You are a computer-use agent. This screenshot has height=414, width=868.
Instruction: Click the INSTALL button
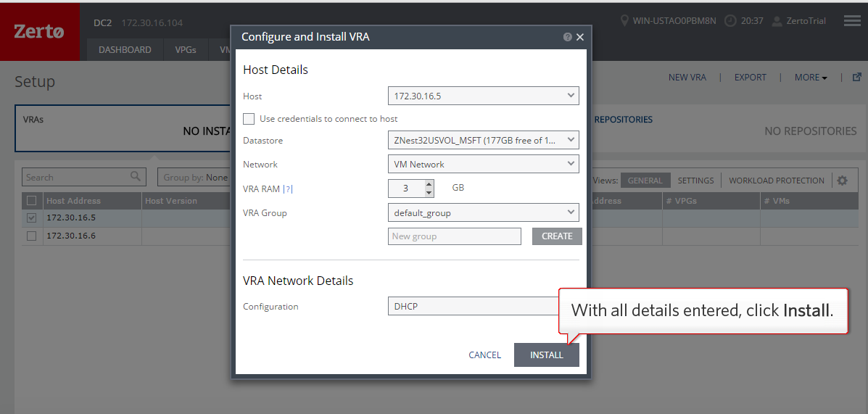click(546, 355)
